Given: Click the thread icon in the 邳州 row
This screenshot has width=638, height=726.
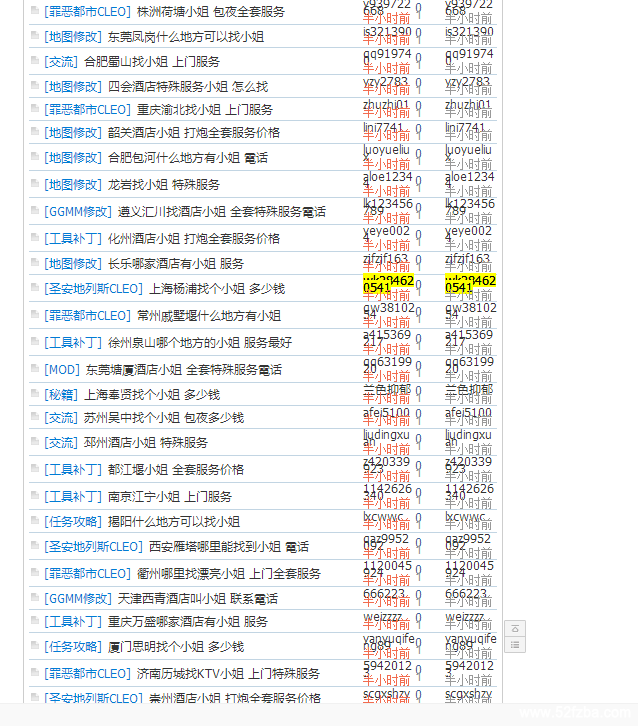Looking at the screenshot, I should pos(34,441).
